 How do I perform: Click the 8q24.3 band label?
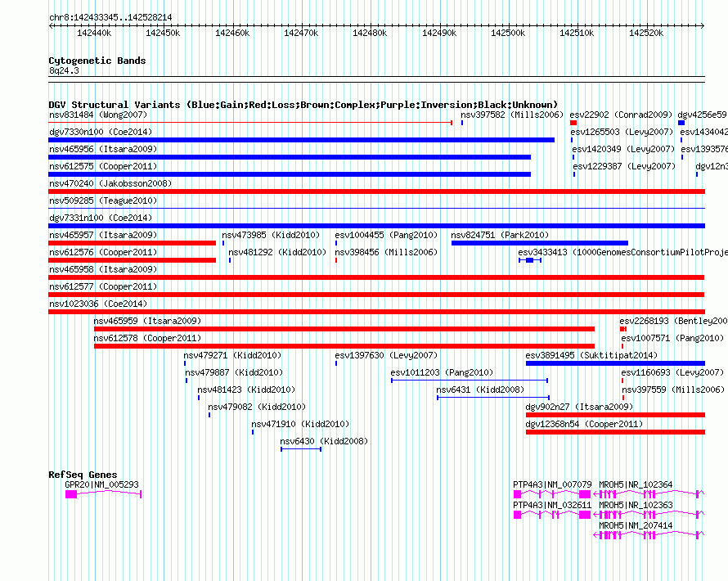point(64,70)
